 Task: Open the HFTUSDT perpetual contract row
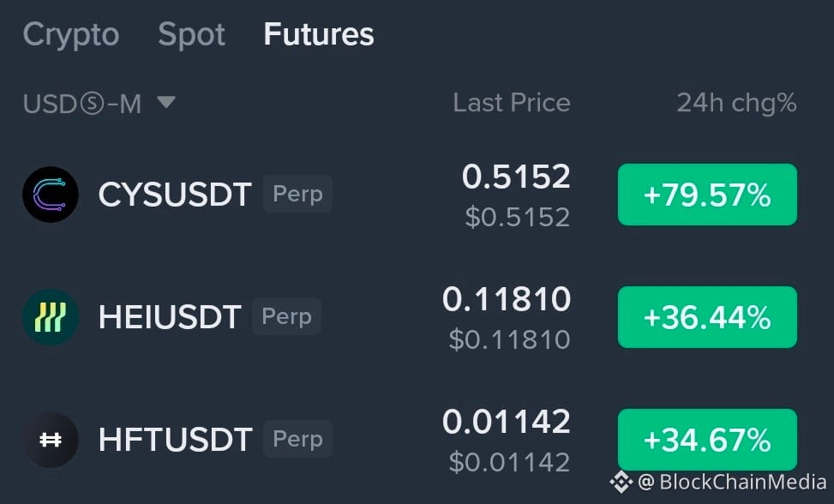pyautogui.click(x=410, y=440)
